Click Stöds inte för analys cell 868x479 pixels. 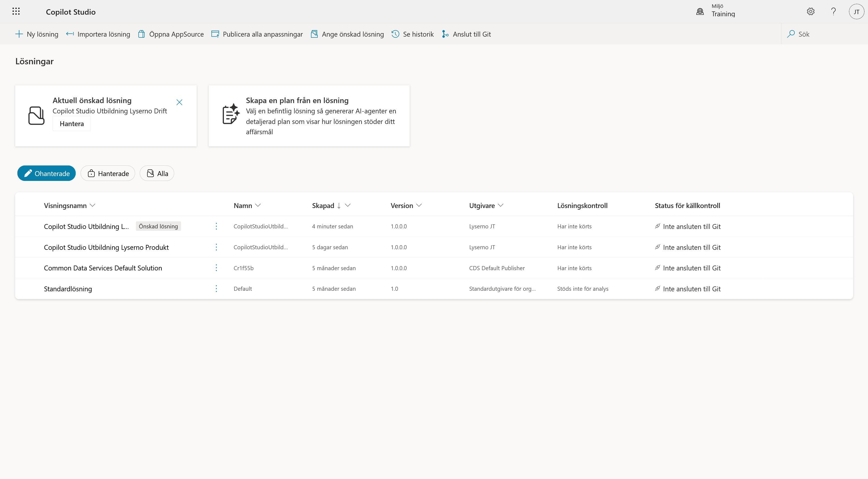click(x=583, y=289)
